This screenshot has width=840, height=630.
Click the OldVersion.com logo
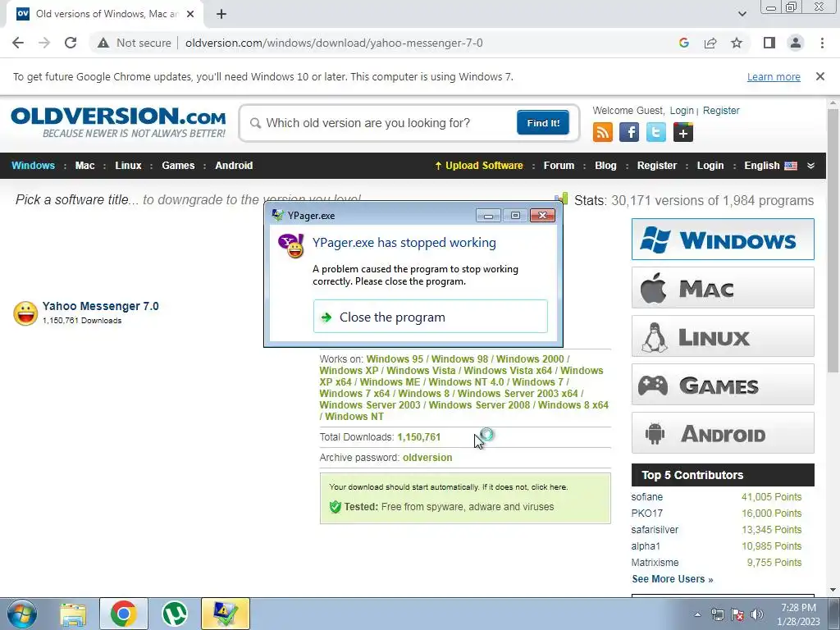click(x=118, y=123)
